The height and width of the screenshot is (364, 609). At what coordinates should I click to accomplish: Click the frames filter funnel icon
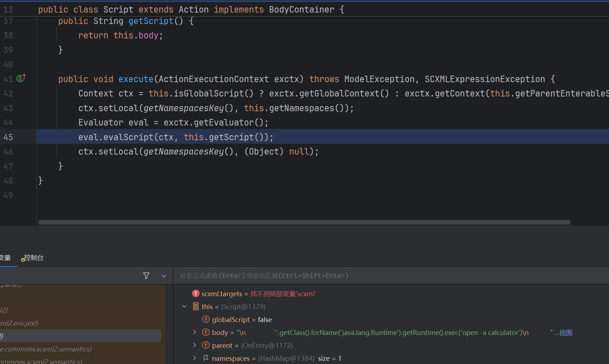146,276
